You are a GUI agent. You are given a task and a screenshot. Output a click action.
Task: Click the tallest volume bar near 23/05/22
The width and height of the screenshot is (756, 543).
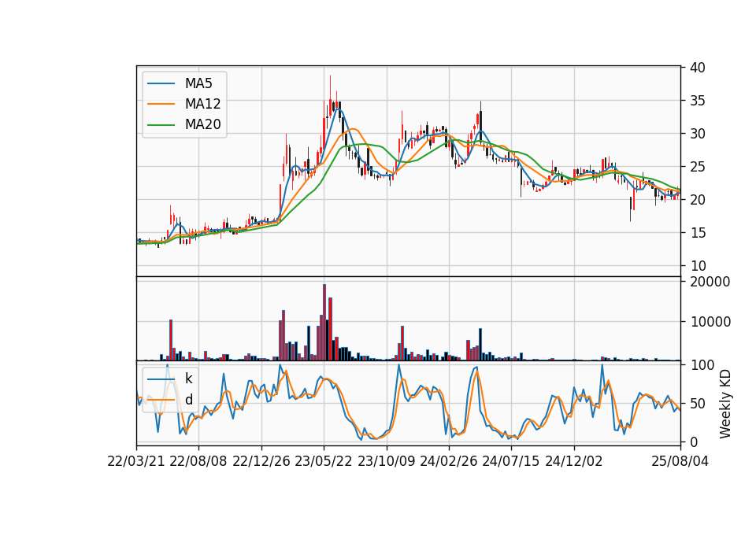click(324, 323)
